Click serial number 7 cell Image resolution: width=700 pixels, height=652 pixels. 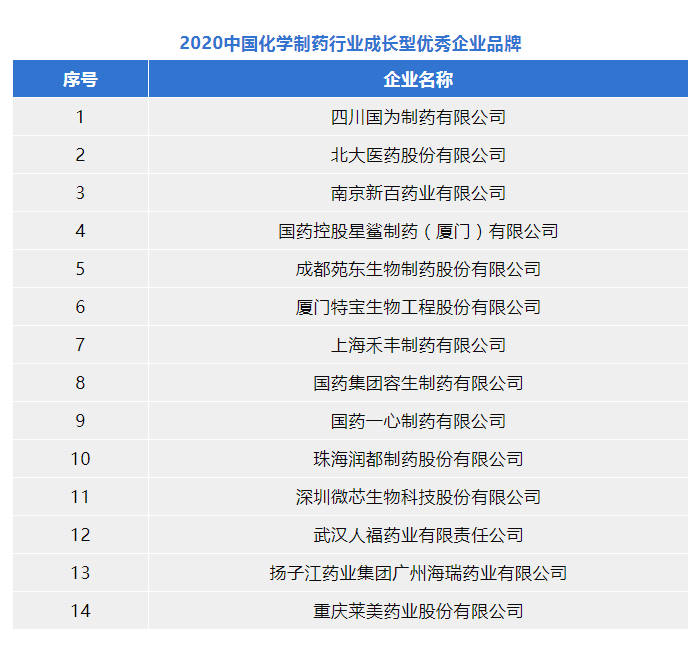[80, 345]
